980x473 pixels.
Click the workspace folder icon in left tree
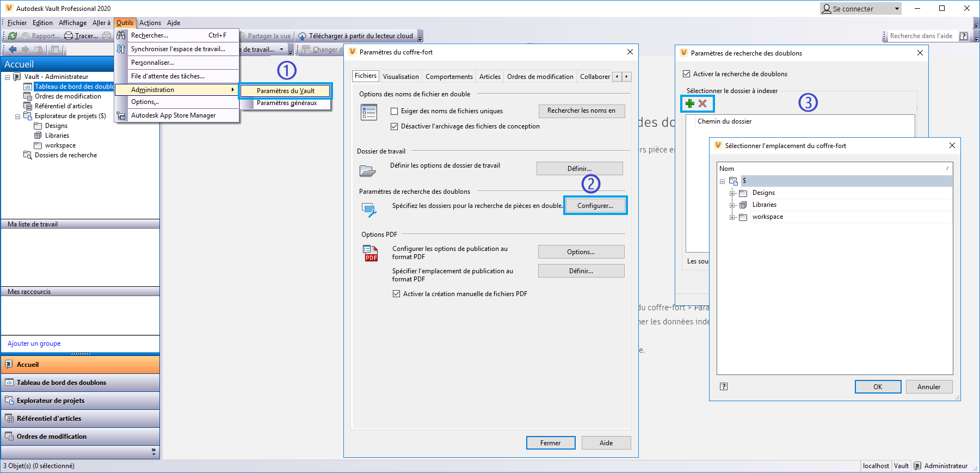(x=38, y=145)
